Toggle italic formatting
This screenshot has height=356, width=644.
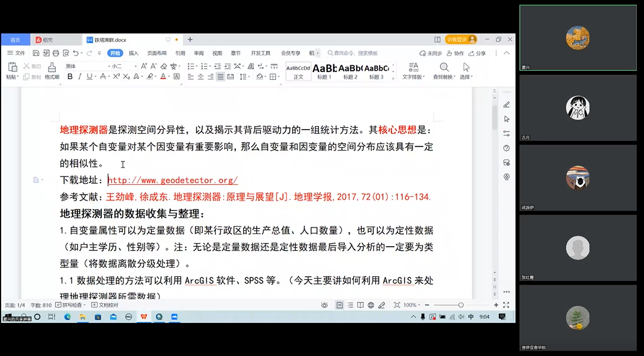tap(80, 77)
